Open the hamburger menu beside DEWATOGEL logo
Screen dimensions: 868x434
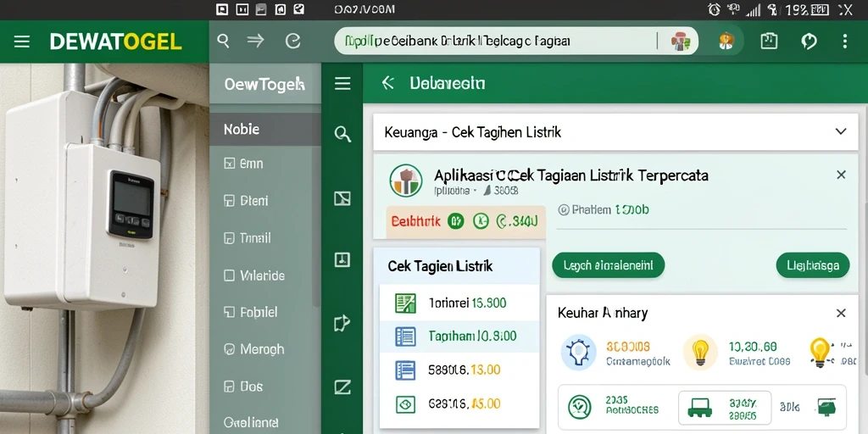click(21, 42)
